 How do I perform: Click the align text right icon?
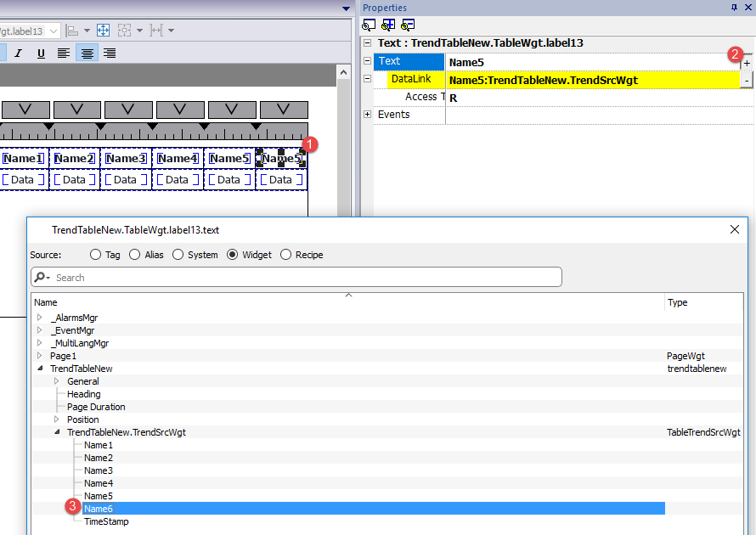110,51
